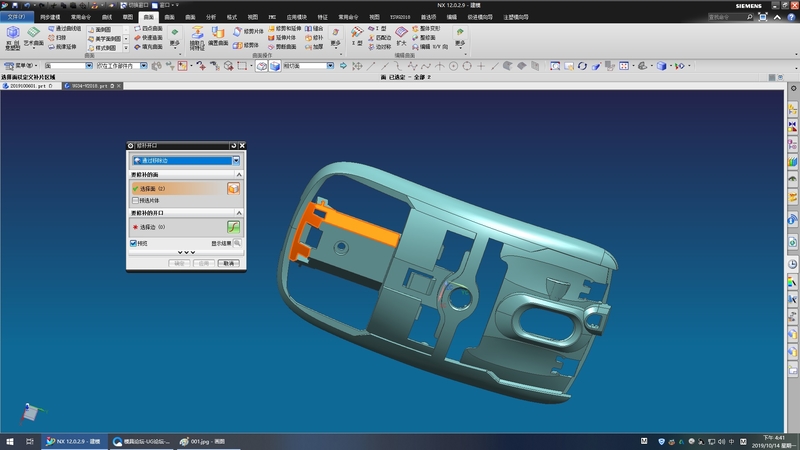The width and height of the screenshot is (800, 450).
Task: Click the Task View icon on taskbar
Action: 30,441
